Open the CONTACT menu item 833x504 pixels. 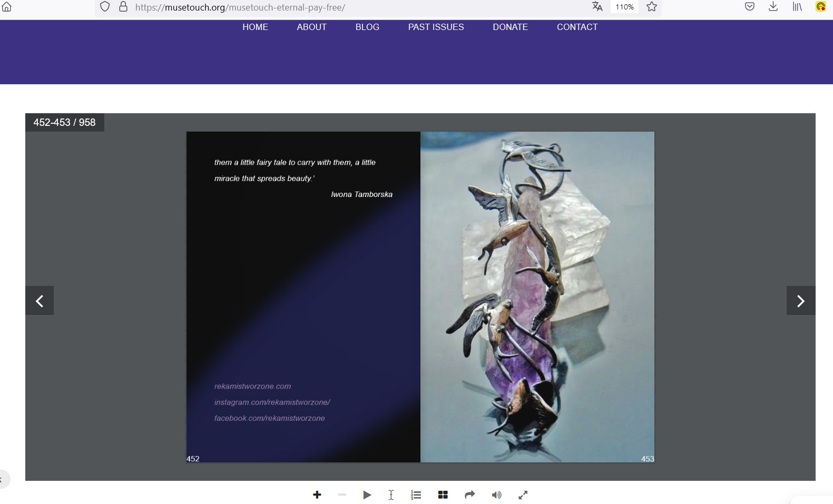click(577, 27)
